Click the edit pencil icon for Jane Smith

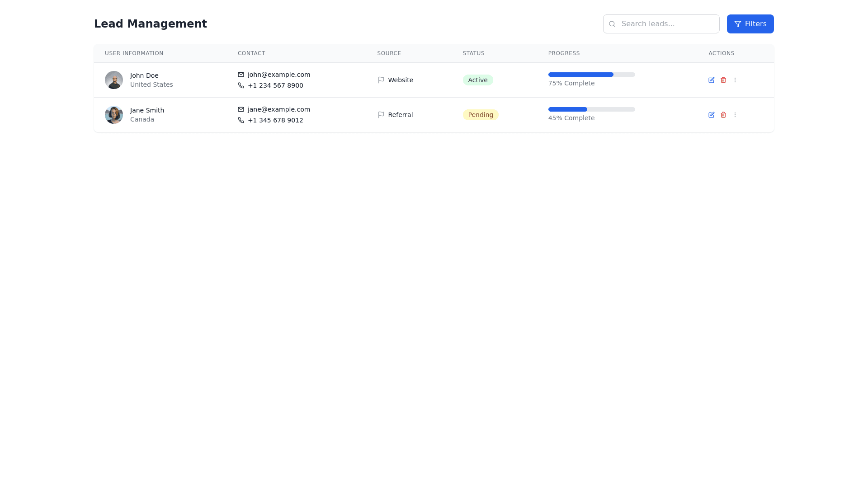coord(711,115)
